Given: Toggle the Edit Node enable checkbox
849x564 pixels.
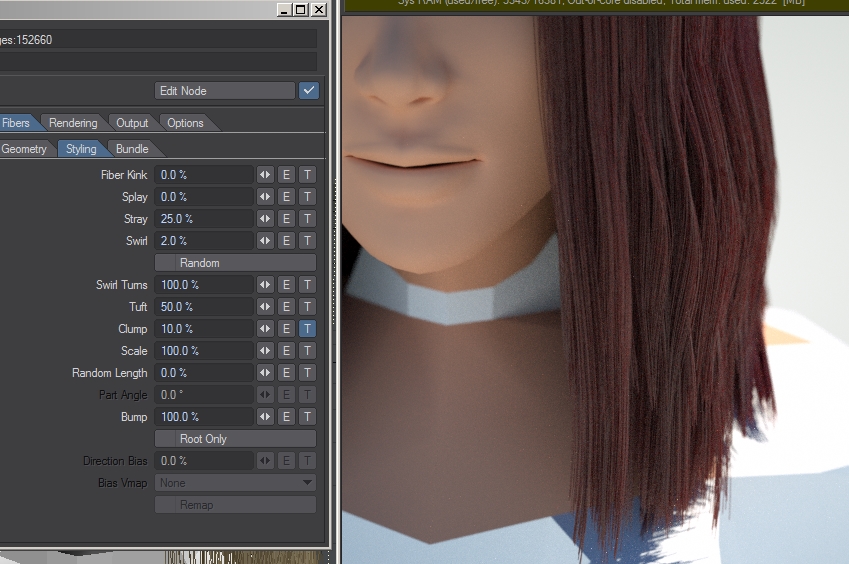Looking at the screenshot, I should point(309,91).
